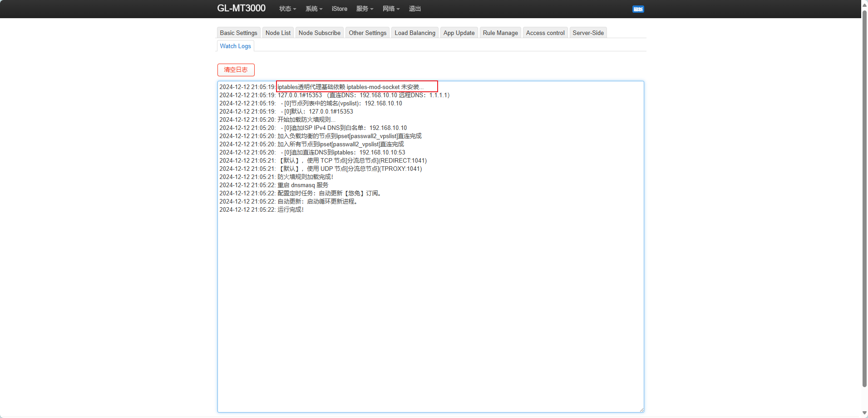Open the Load Balancing tab
This screenshot has width=868, height=418.
pyautogui.click(x=414, y=33)
